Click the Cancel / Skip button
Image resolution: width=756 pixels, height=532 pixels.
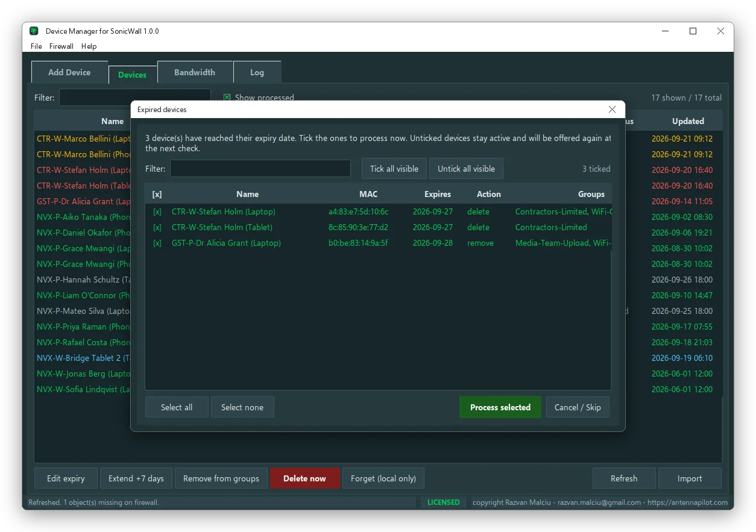coord(578,407)
